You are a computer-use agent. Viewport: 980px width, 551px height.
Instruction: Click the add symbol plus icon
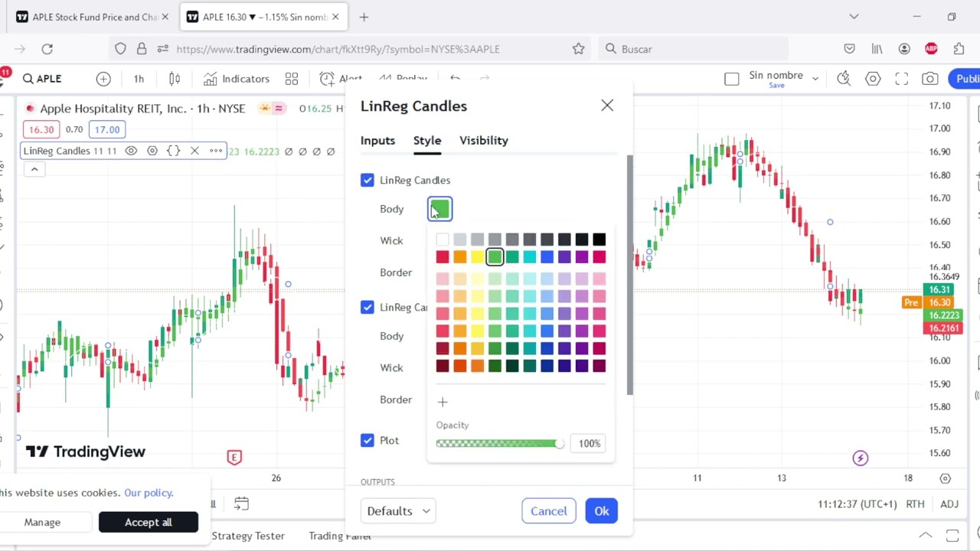pyautogui.click(x=103, y=79)
